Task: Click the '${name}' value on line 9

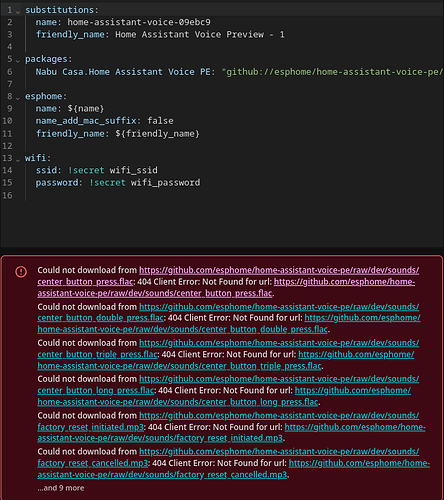Action: coord(86,109)
